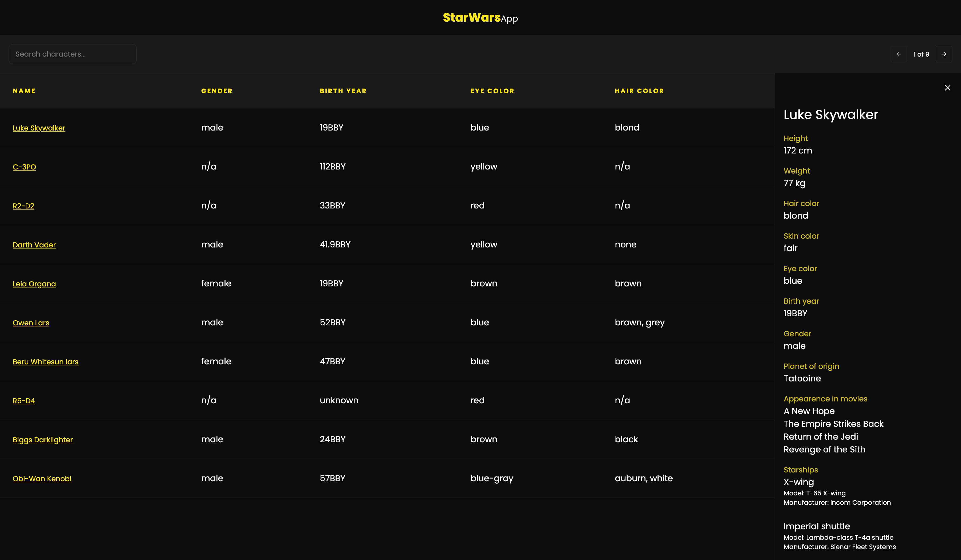Click the GENDER column header
Image resolution: width=961 pixels, height=560 pixels.
[x=216, y=91]
